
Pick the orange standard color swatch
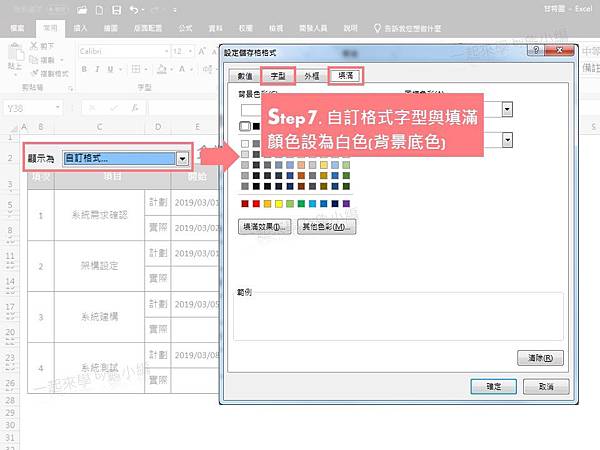click(267, 204)
